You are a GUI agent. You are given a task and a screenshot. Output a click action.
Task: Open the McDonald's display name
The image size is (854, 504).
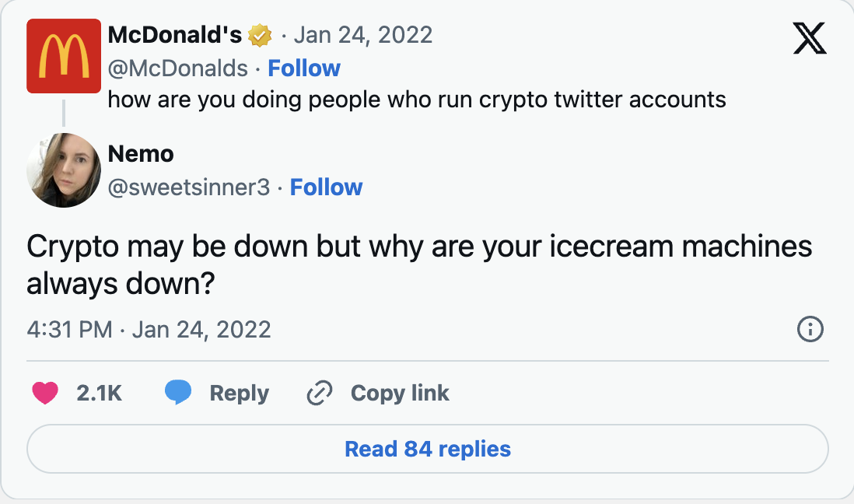tap(174, 35)
